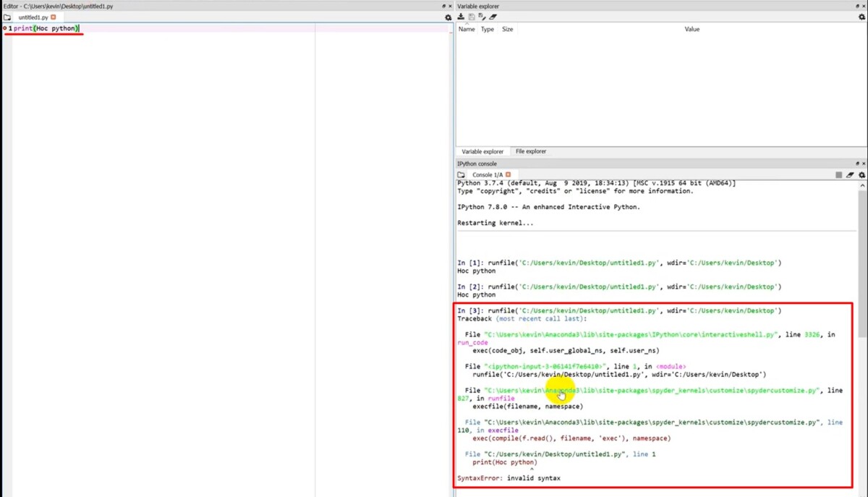Place cursor inside the print(Hoc python) line
The height and width of the screenshot is (497, 868).
43,28
